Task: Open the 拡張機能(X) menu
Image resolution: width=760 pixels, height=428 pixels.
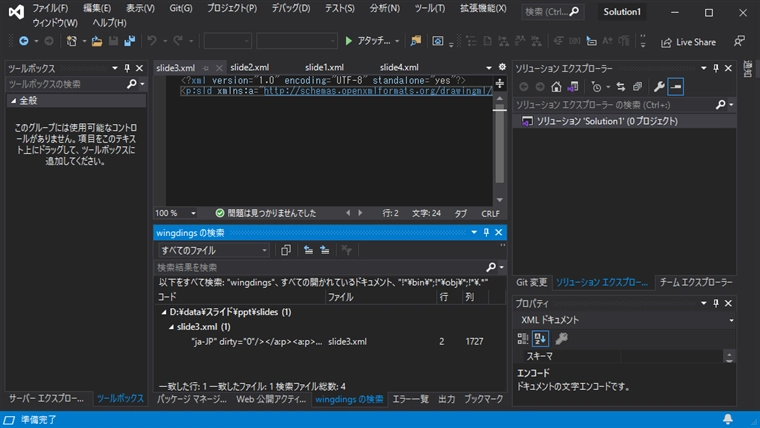Action: click(483, 8)
